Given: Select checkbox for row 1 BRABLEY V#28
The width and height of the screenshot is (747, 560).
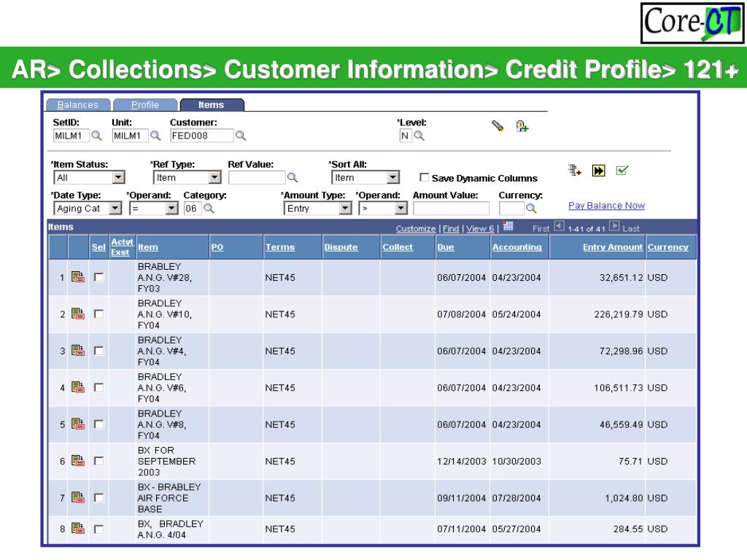Looking at the screenshot, I should [x=98, y=277].
